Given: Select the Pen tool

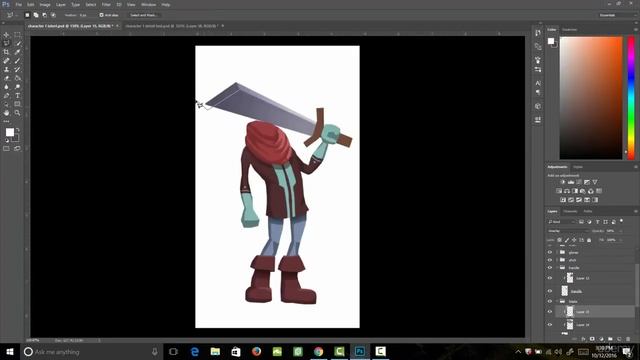Looking at the screenshot, I should coord(6,96).
